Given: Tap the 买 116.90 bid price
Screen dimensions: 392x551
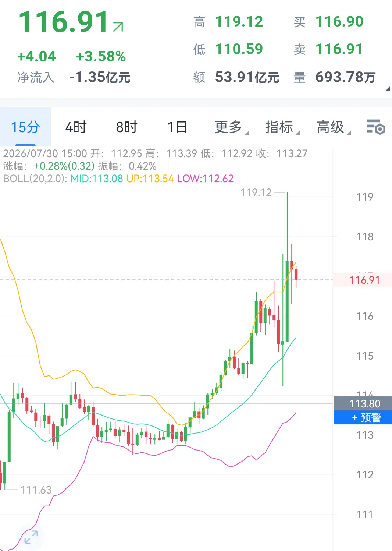Looking at the screenshot, I should click(x=339, y=22).
